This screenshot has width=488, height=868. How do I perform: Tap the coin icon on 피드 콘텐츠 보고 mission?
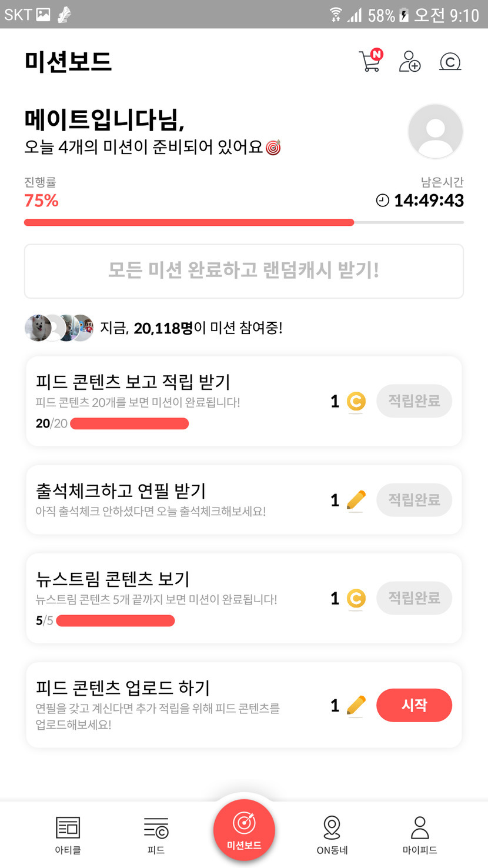[355, 402]
